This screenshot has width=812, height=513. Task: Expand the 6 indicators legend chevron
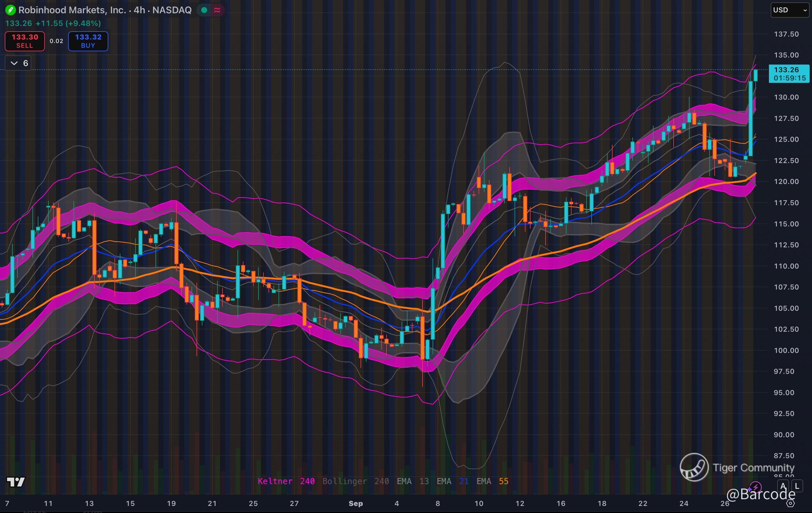click(x=14, y=63)
